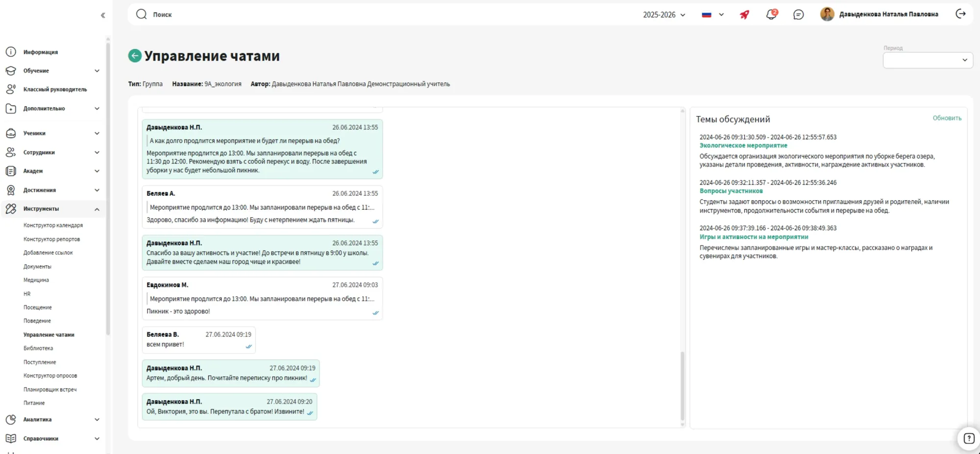The height and width of the screenshot is (454, 980).
Task: Open Конструктор календаря menu item
Action: click(53, 225)
